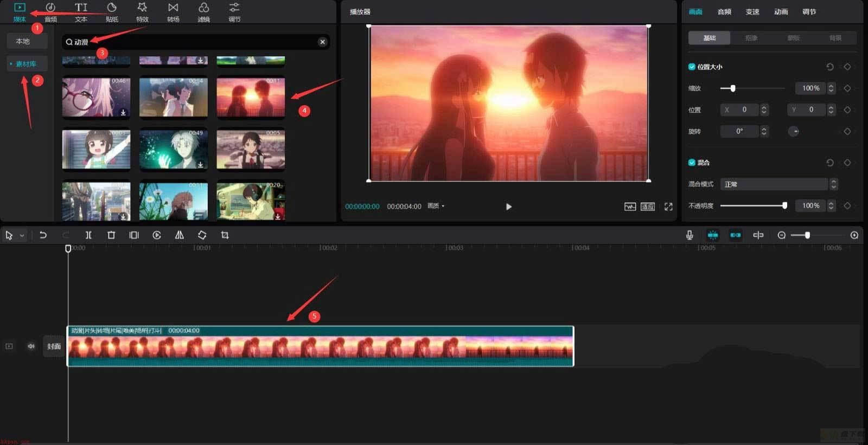This screenshot has width=868, height=445.
Task: Click the rotation dial knob
Action: (x=794, y=131)
